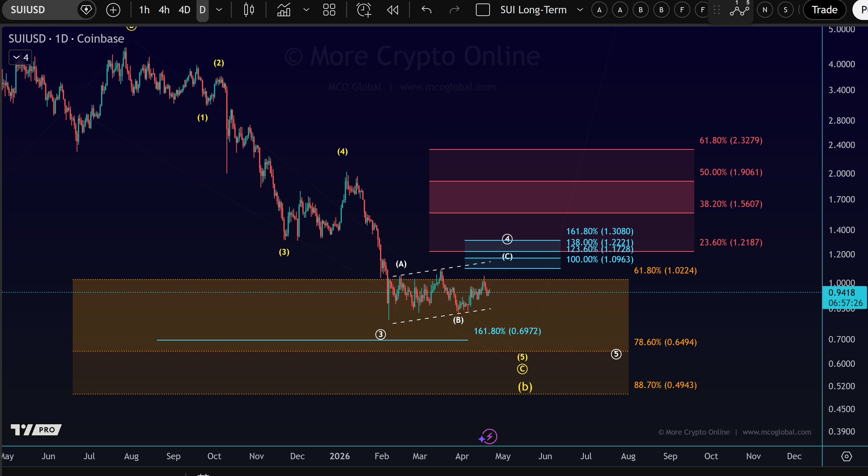
Task: Open the layout templates grid icon
Action: point(329,10)
